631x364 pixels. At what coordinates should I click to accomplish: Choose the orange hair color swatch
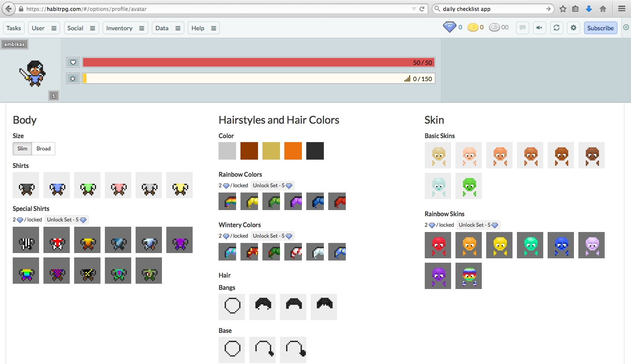tap(293, 151)
